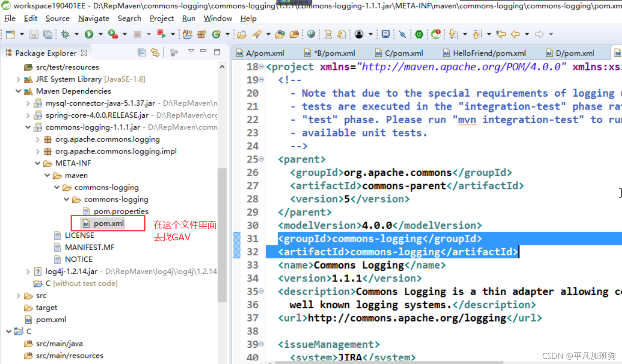
Task: Open the Source menu
Action: (57, 18)
